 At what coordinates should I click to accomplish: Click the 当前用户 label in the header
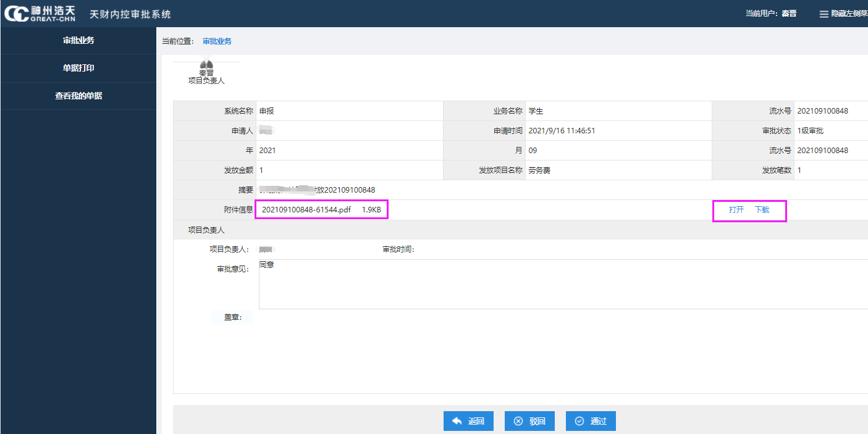[x=761, y=14]
